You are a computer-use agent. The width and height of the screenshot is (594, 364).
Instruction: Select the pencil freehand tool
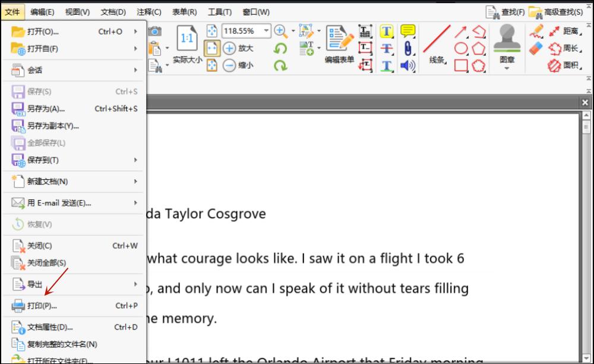click(536, 31)
